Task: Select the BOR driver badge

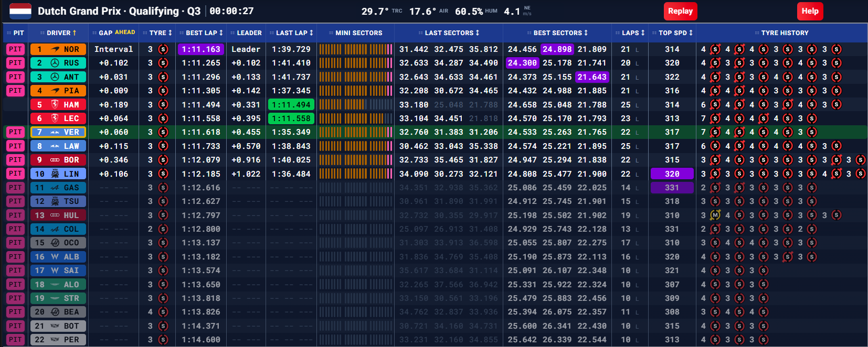Action: pos(58,160)
